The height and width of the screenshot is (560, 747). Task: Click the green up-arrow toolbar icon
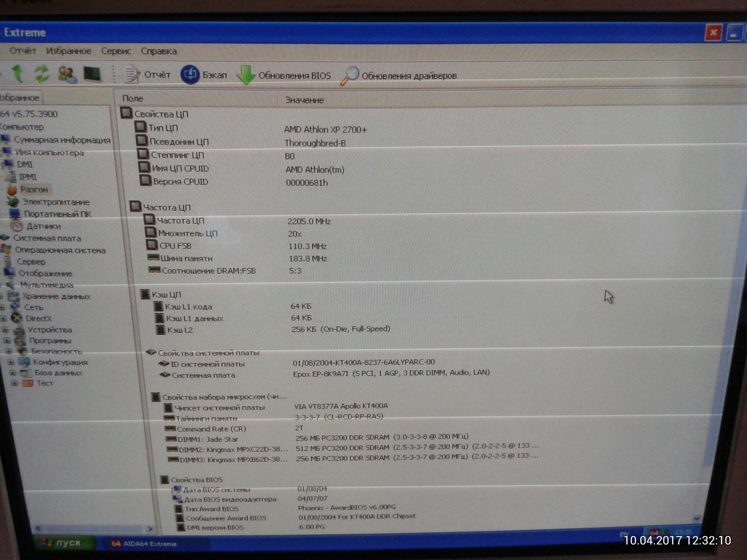coord(18,73)
